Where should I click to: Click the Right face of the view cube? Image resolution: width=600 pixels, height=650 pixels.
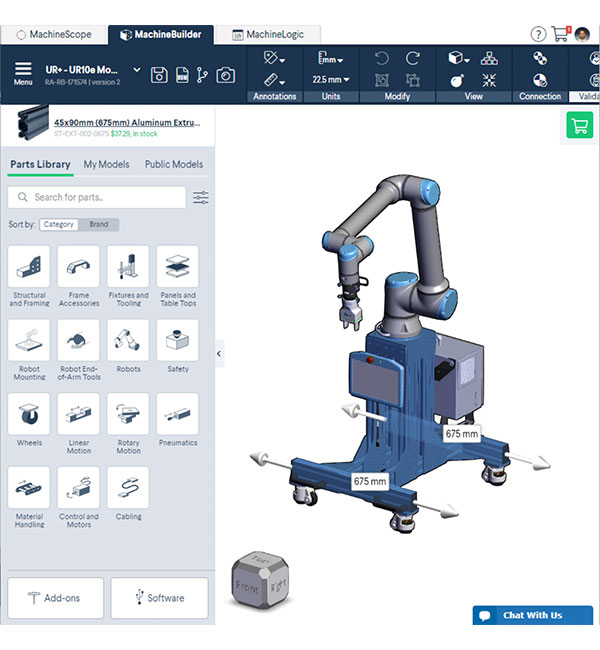pyautogui.click(x=277, y=587)
